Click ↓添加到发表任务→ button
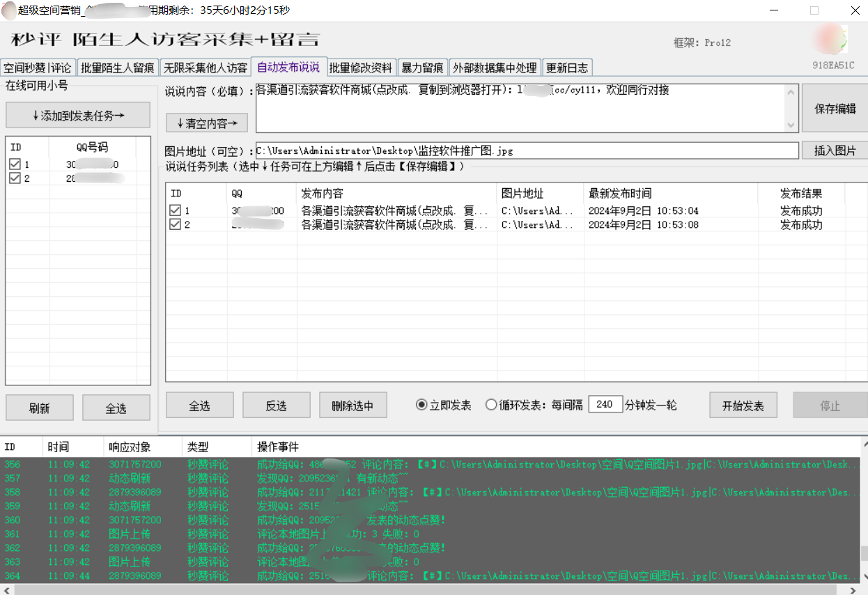The height and width of the screenshot is (595, 868). click(x=78, y=116)
